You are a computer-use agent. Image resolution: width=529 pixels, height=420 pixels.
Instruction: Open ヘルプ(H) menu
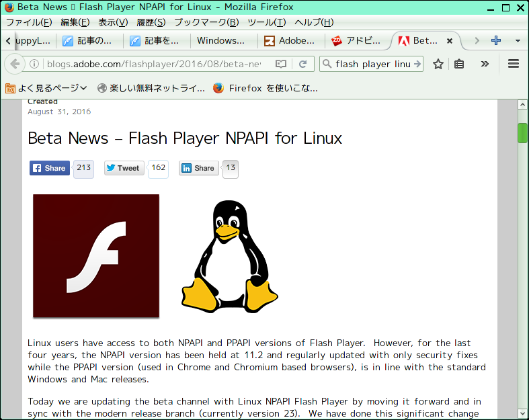(314, 22)
